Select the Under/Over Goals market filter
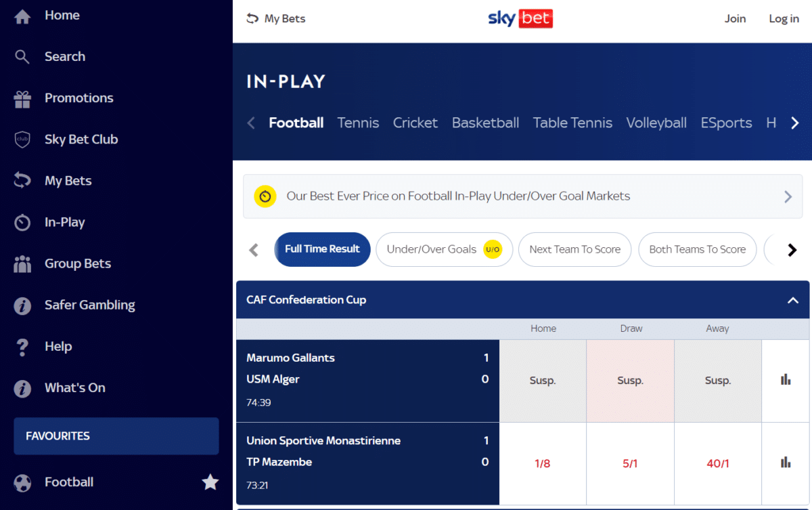This screenshot has width=812, height=510. (x=444, y=249)
